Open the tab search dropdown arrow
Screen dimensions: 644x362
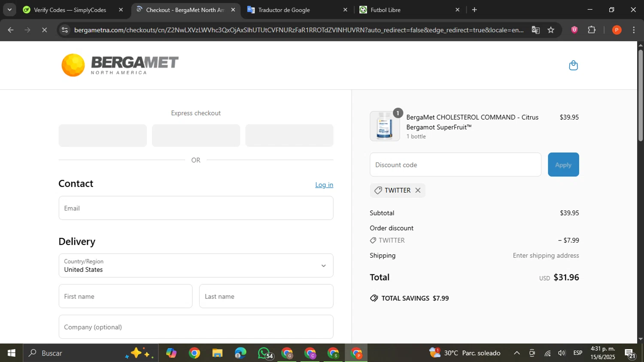click(x=9, y=9)
